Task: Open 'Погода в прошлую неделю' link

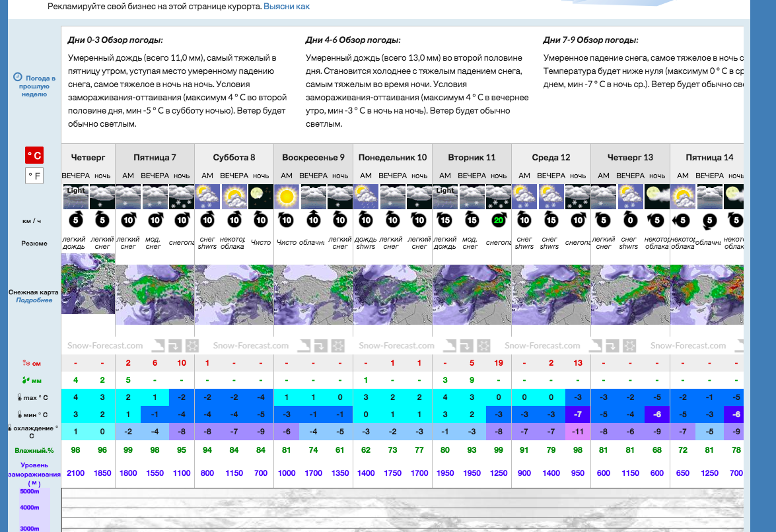Action: pyautogui.click(x=38, y=86)
